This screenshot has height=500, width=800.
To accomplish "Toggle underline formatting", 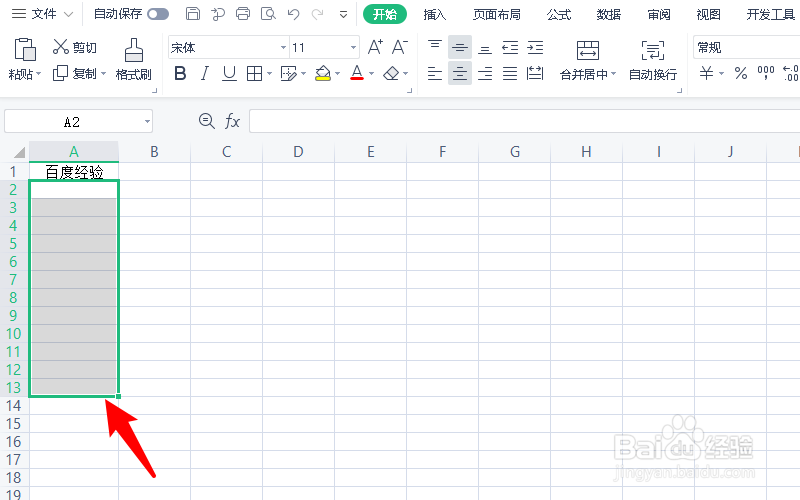I will 229,74.
